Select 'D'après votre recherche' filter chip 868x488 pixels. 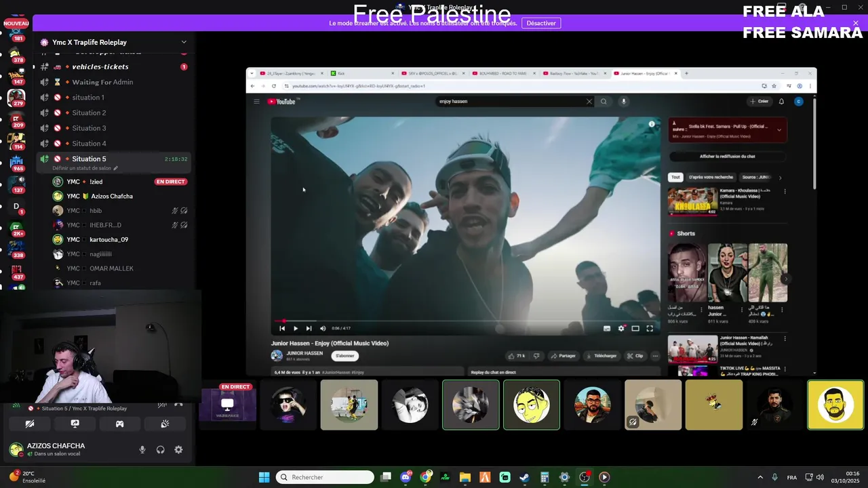[711, 178]
